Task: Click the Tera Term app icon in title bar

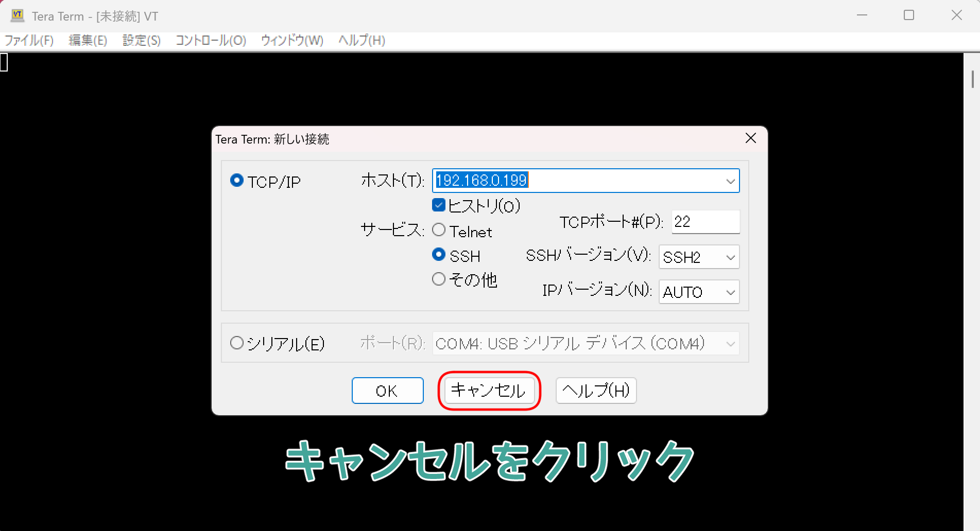Action: tap(18, 16)
